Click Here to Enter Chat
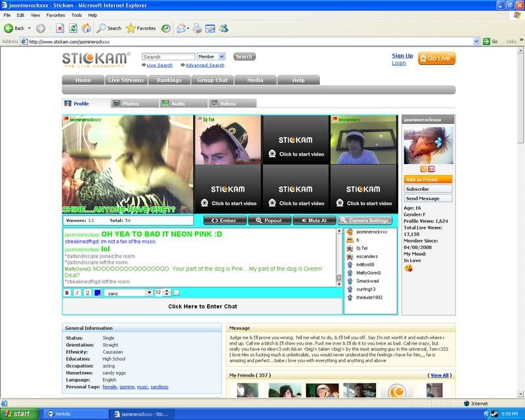The image size is (525, 420). (203, 306)
